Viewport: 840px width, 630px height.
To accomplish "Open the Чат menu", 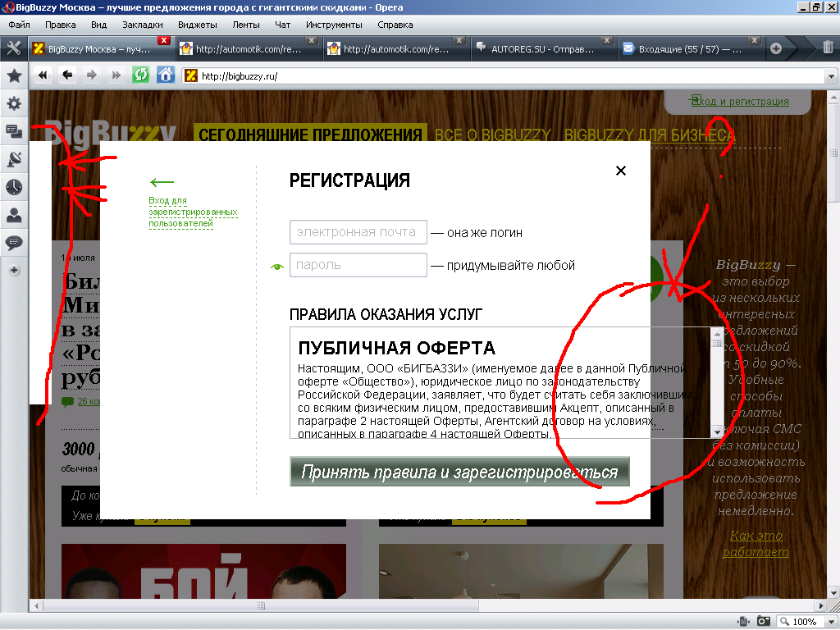I will tap(282, 25).
